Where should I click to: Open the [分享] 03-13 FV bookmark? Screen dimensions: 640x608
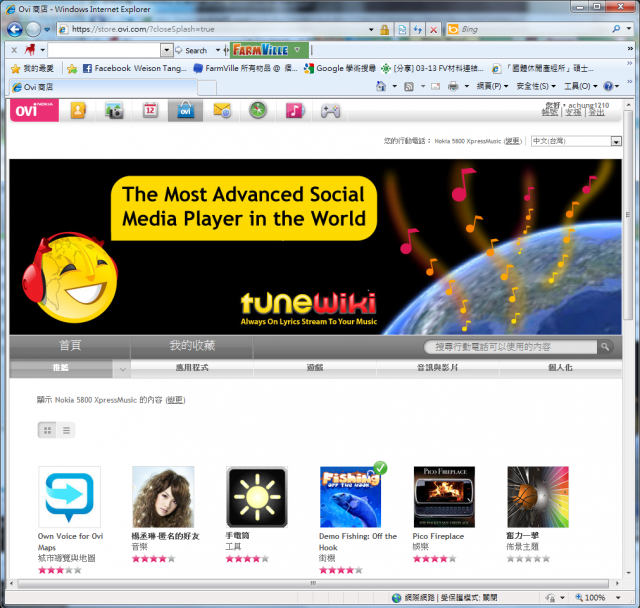(432, 68)
